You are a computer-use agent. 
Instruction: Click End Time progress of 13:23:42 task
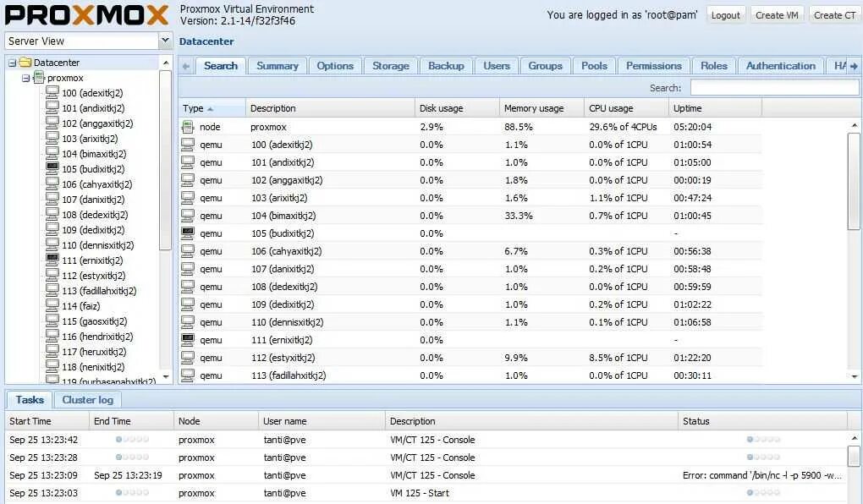(x=132, y=439)
